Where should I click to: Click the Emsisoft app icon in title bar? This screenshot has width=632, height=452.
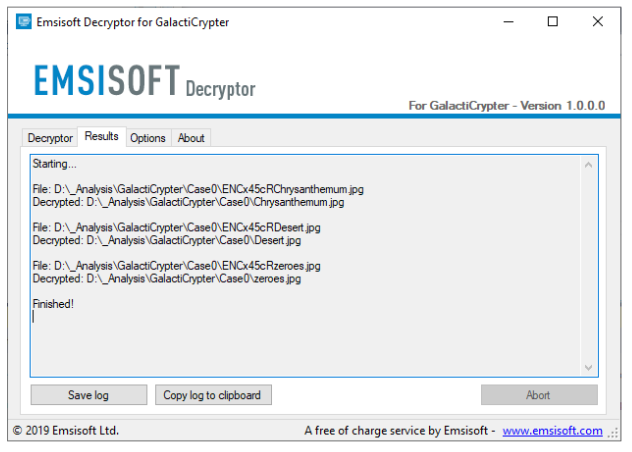(x=23, y=21)
